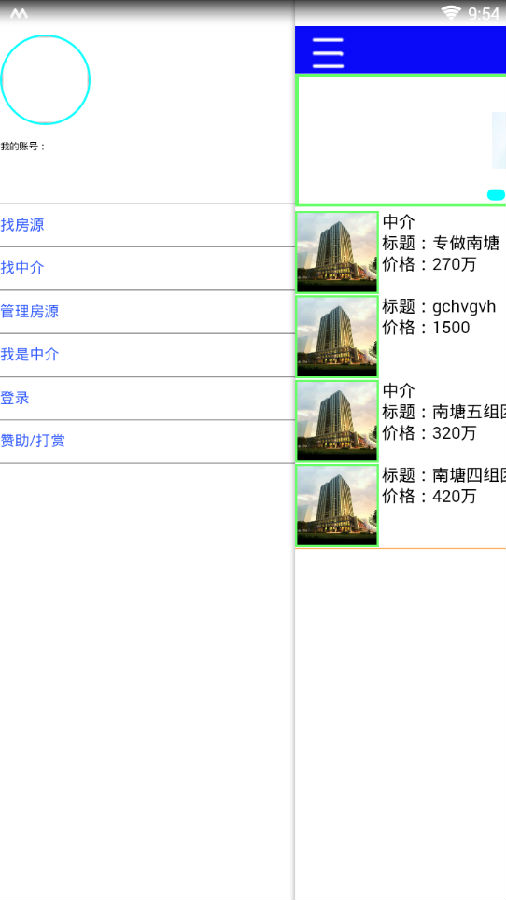Tap the 我的账号 account label

pos(23,146)
